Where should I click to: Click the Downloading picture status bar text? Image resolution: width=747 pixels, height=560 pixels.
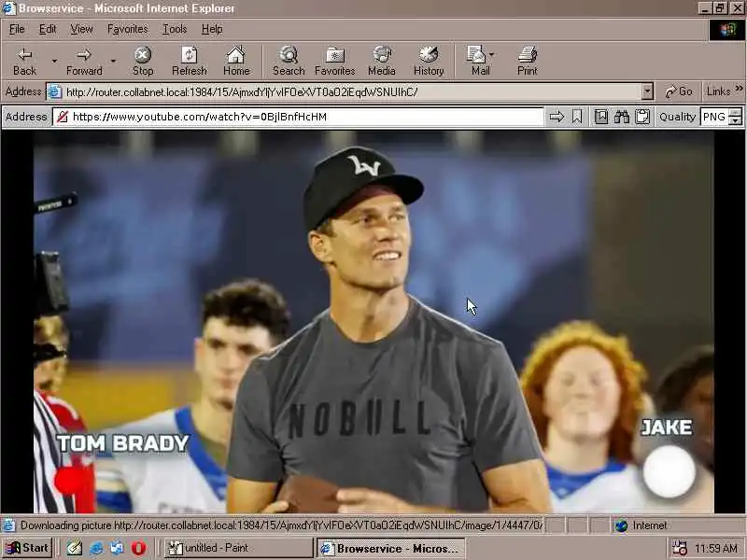click(x=281, y=525)
